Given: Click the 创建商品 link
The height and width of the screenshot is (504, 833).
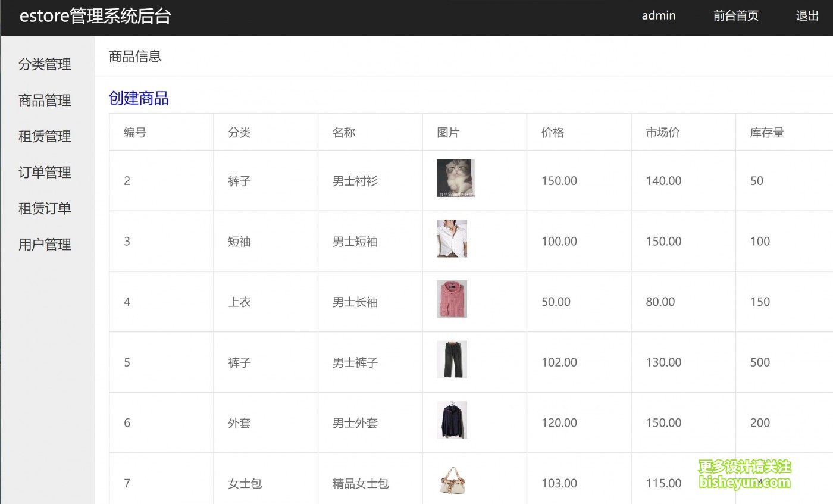Looking at the screenshot, I should (x=139, y=98).
